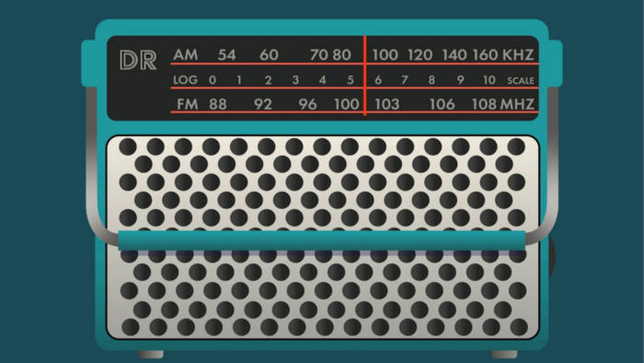Click the dark knob on the radio's right side
644x363 pixels.
point(552,255)
